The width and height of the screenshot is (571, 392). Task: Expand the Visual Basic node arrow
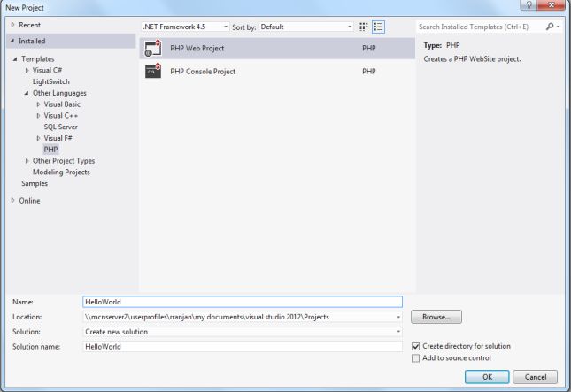click(x=38, y=104)
